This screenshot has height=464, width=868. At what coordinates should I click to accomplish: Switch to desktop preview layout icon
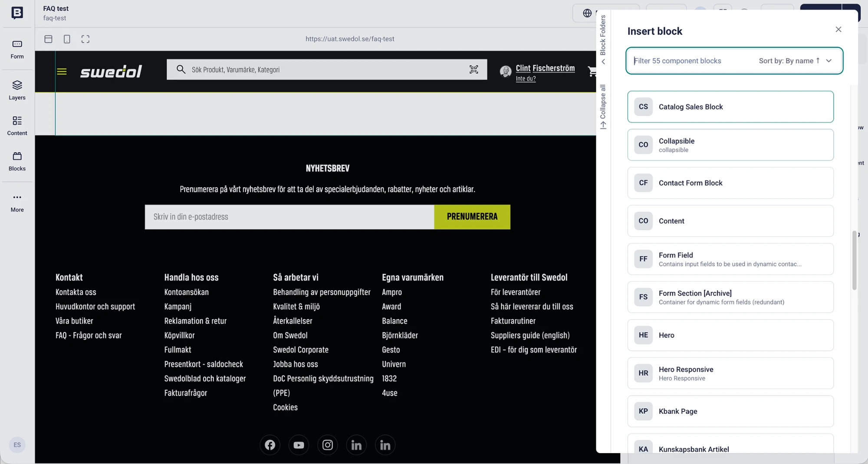click(48, 39)
